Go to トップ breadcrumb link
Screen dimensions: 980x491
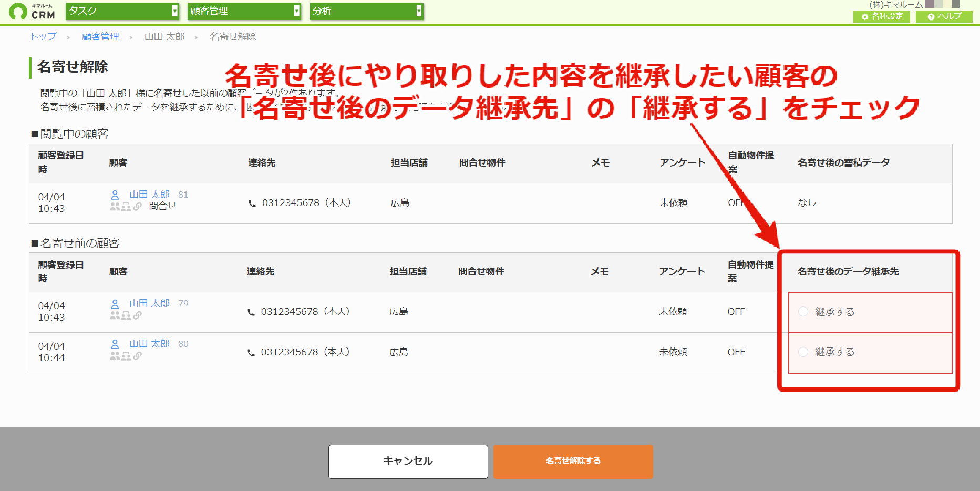43,36
